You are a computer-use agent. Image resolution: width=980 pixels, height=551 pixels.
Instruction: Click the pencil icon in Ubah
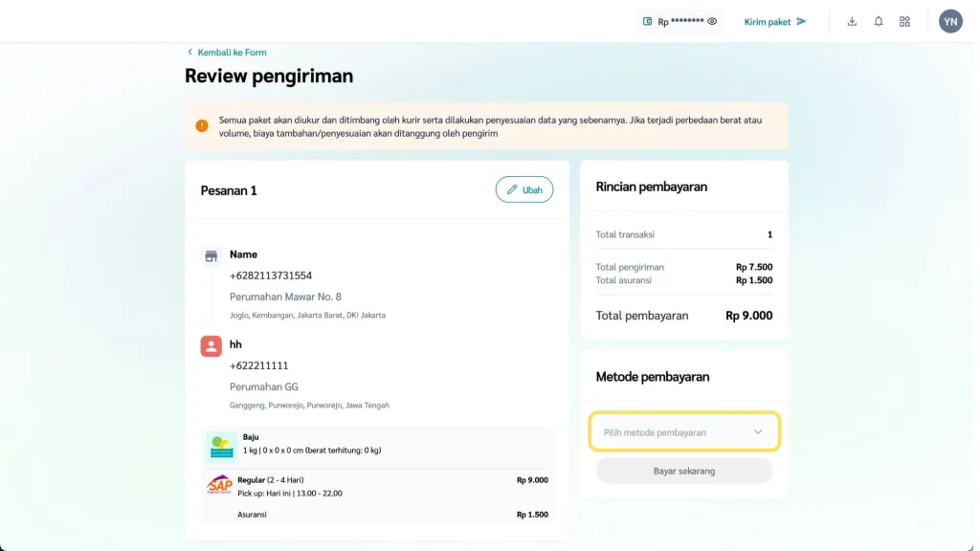click(512, 190)
